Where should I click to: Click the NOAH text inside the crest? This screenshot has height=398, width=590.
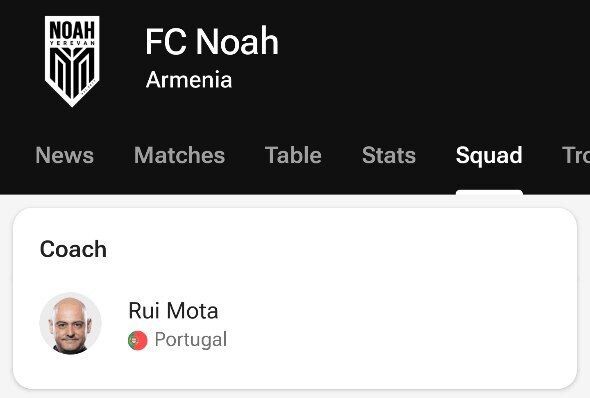click(x=72, y=30)
